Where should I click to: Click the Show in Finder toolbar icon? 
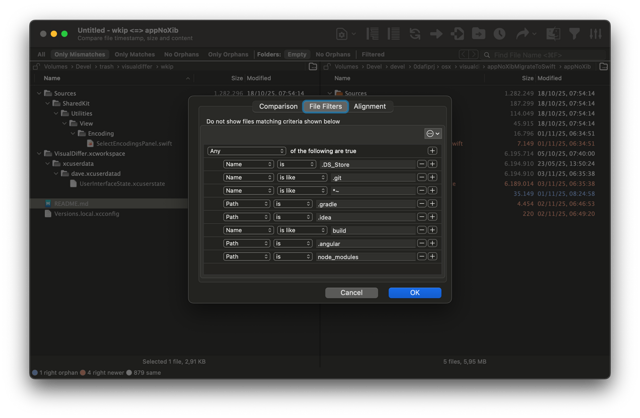pos(553,34)
